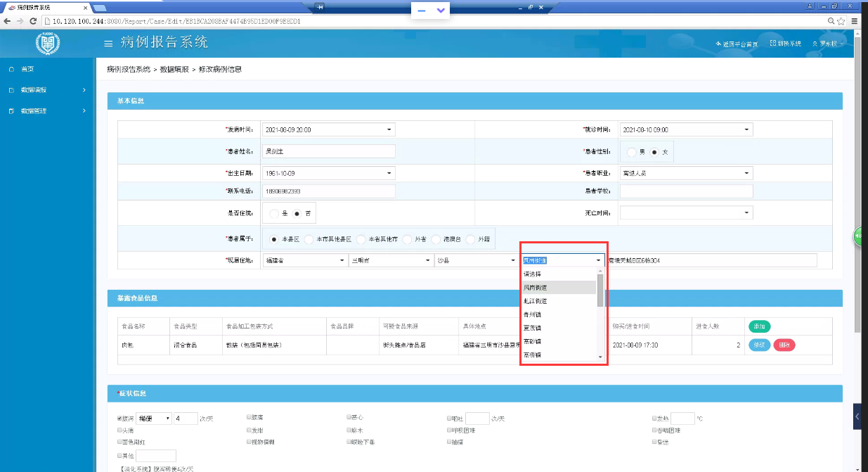Choose 青州镇 in the dropdown list
Screen dimensions: 868x472
coord(559,314)
